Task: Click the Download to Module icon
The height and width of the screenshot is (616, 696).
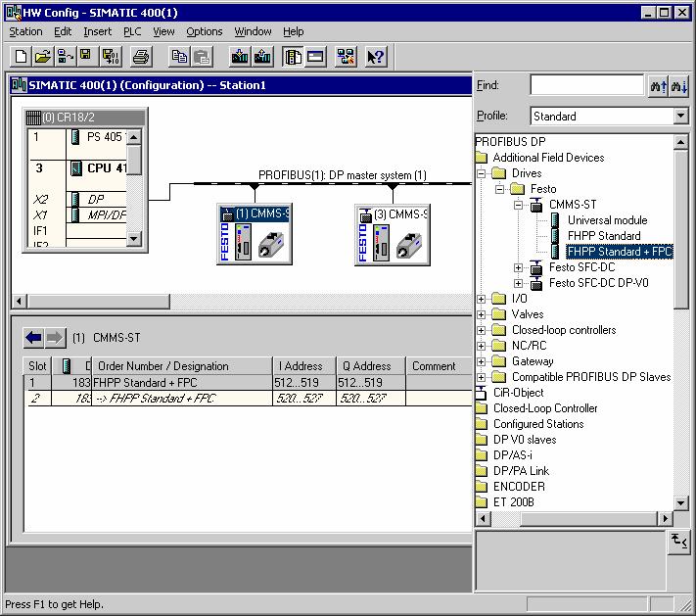Action: tap(240, 57)
